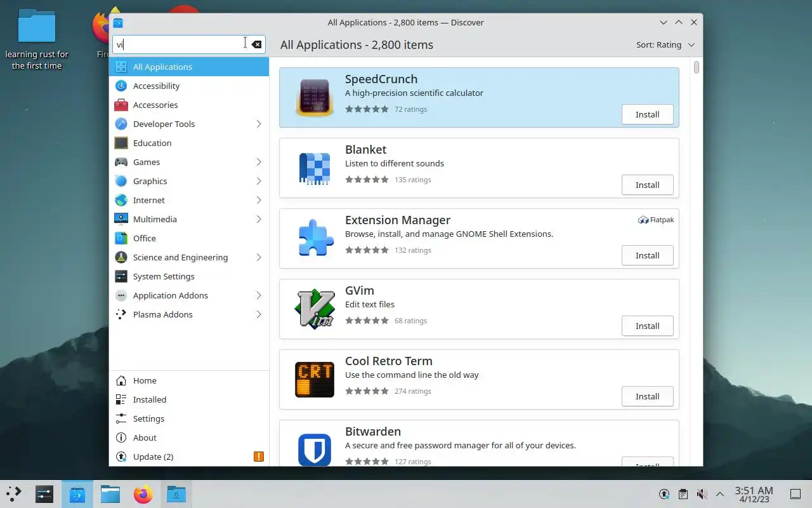Install SpeedCrunch

pos(648,114)
